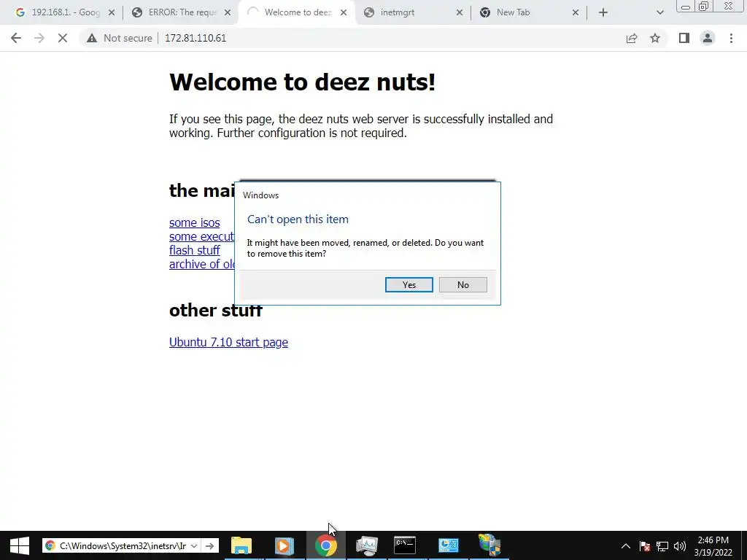The image size is (747, 560).
Task: Open the shielded globe taskbar icon
Action: 489,545
